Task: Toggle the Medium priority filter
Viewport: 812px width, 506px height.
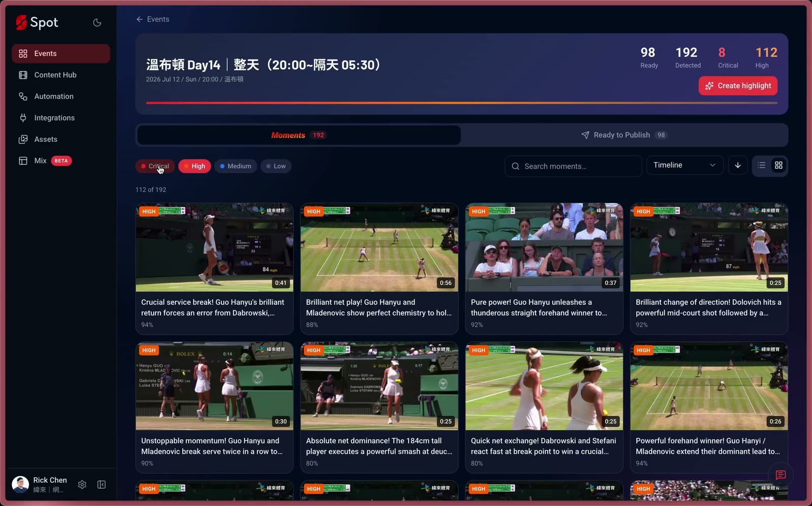Action: (x=236, y=166)
